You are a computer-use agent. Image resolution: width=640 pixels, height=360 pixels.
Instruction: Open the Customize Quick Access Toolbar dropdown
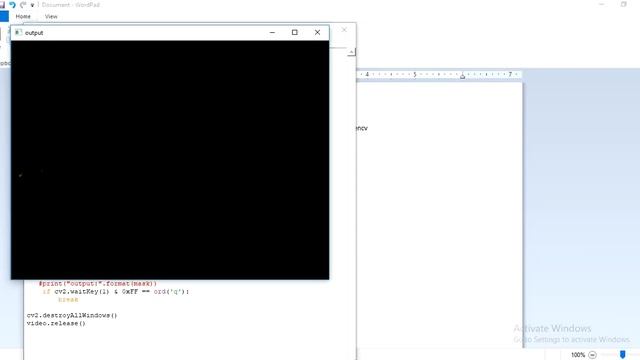tap(32, 5)
